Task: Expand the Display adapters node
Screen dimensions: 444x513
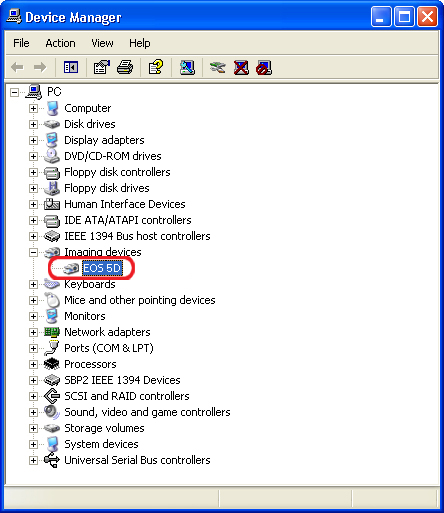Action: coord(33,140)
